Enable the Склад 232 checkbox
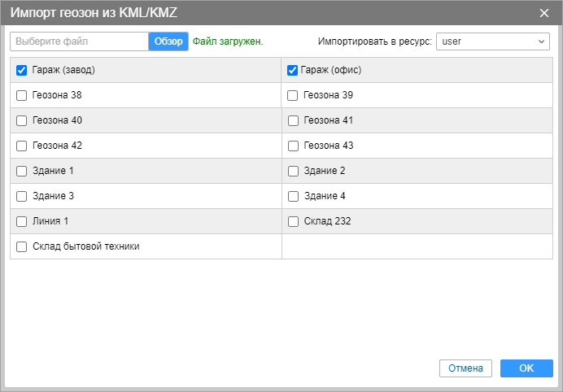 coord(293,221)
